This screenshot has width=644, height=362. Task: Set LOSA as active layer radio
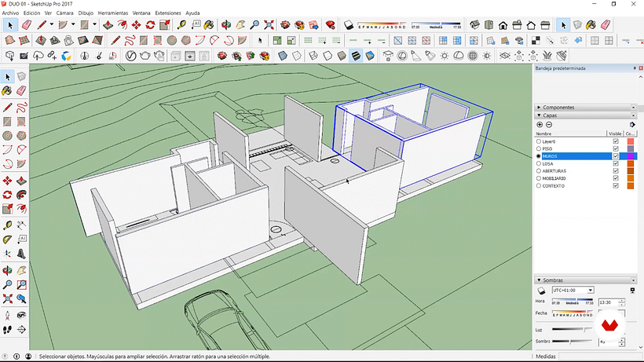click(539, 163)
